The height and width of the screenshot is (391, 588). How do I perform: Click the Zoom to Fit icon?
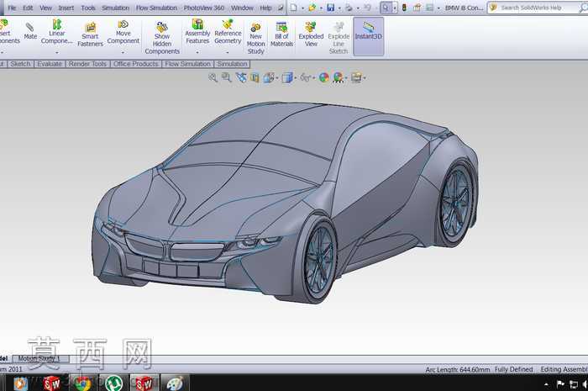click(x=213, y=77)
